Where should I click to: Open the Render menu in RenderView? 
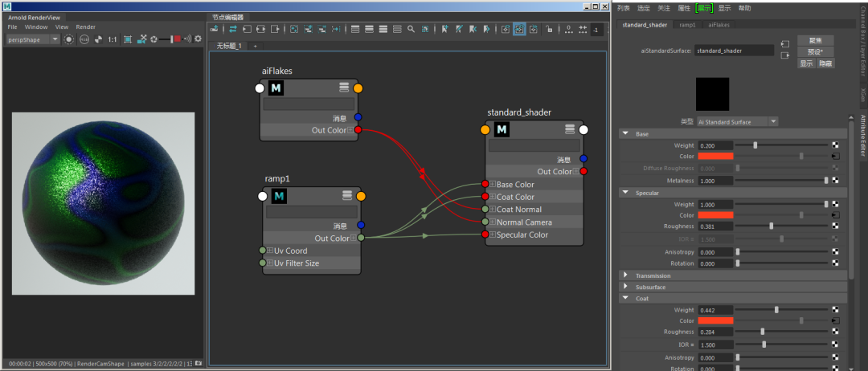point(86,26)
